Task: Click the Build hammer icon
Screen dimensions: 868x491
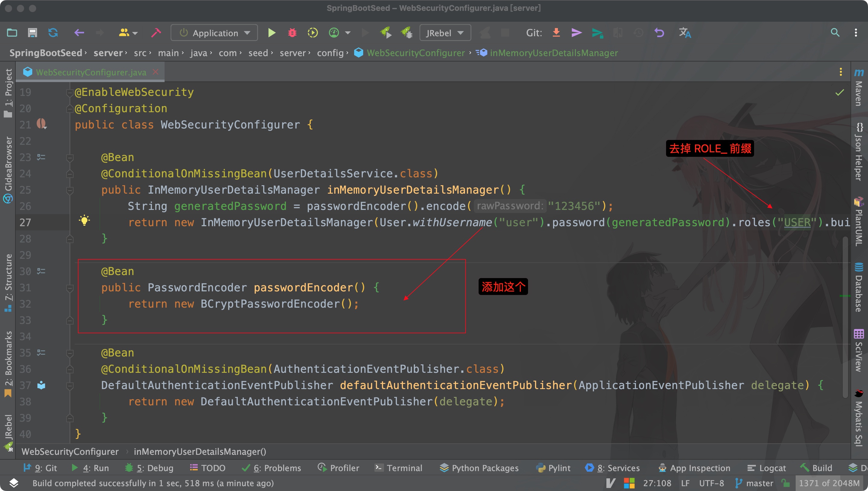Action: 156,33
